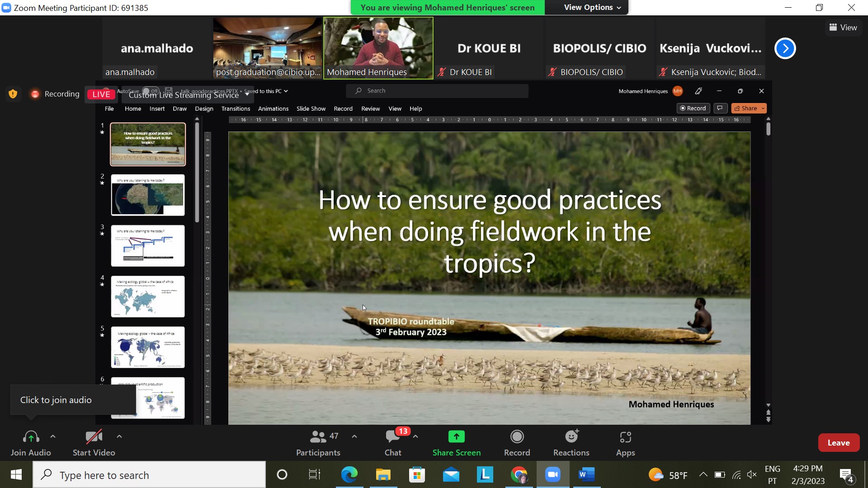Click the Start Video camera icon
Viewport: 868px width, 488px height.
pos(94,437)
